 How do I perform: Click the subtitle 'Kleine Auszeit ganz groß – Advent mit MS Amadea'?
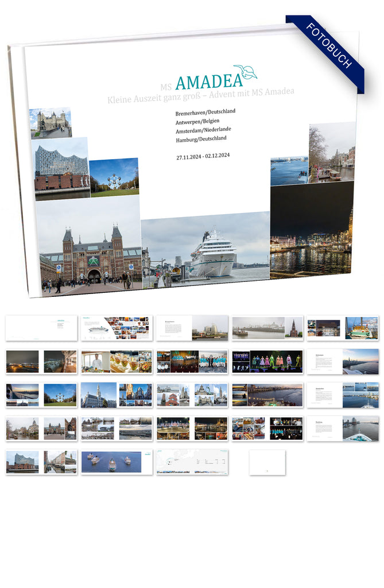coord(201,95)
